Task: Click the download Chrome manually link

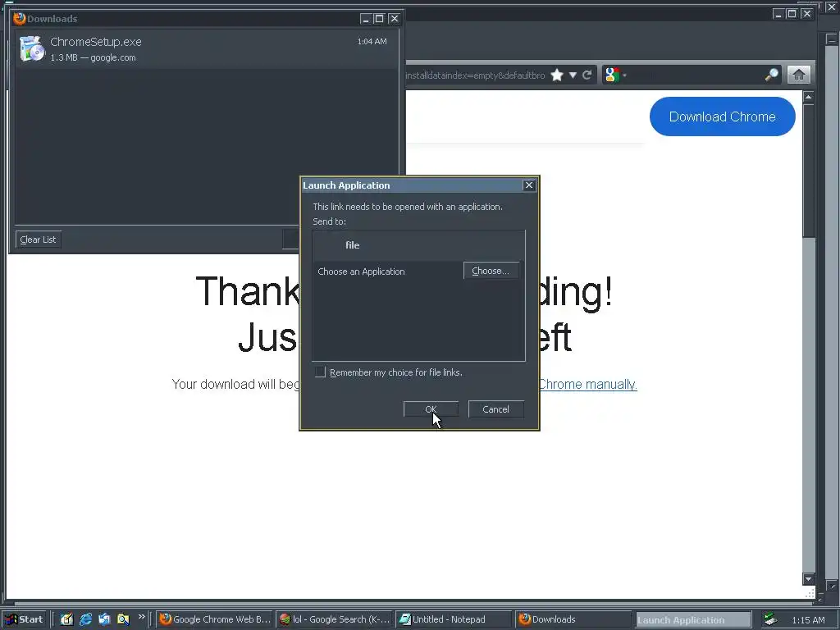Action: pyautogui.click(x=587, y=384)
